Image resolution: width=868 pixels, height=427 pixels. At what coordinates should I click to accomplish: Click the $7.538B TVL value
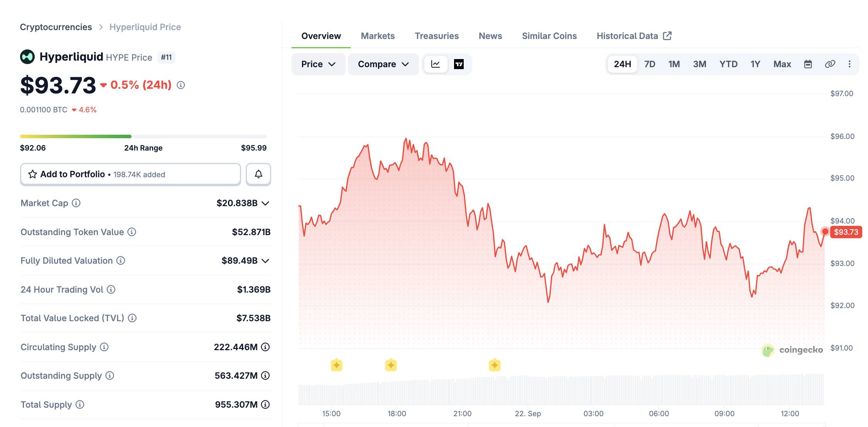pyautogui.click(x=253, y=318)
